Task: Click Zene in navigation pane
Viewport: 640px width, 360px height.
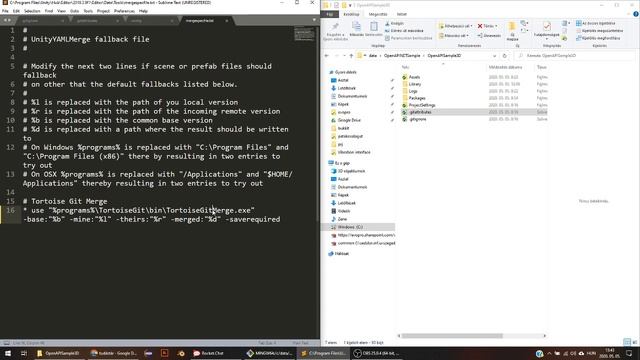Action: (x=342, y=219)
